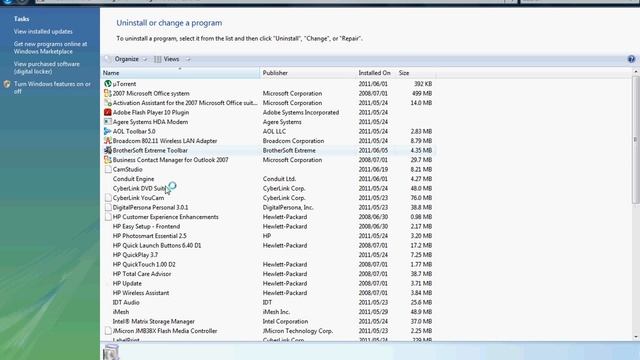Click the Business Contact Manager row icon
Screen dimensions: 640x360
[x=108, y=160]
